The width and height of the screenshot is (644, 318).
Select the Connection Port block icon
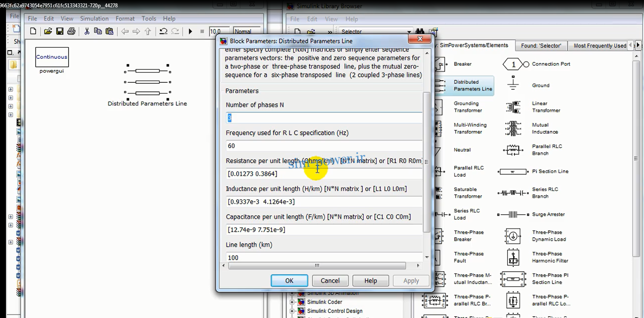click(516, 64)
